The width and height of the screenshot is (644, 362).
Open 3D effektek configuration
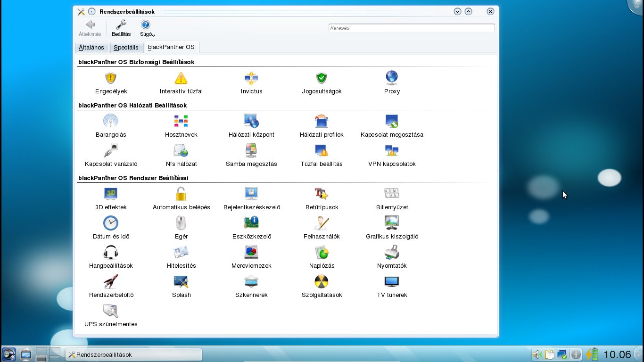click(x=111, y=199)
